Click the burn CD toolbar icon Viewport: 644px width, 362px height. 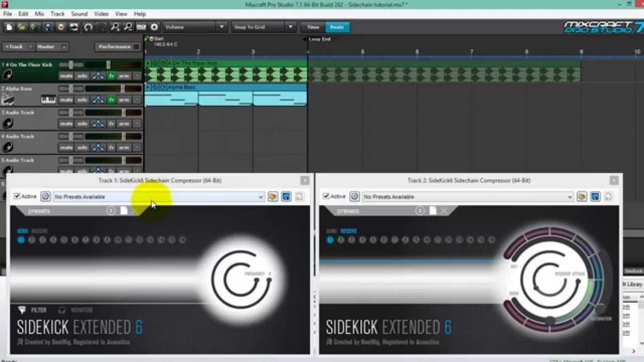(61, 27)
